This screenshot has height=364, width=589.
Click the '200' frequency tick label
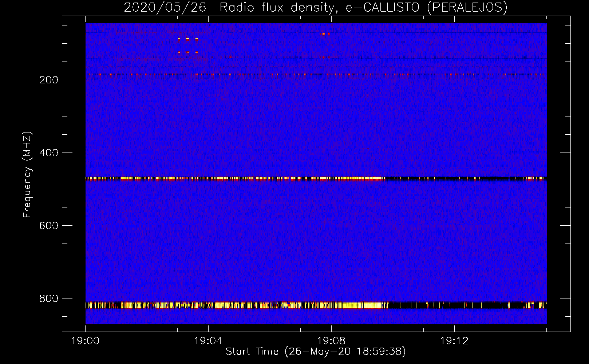49,80
